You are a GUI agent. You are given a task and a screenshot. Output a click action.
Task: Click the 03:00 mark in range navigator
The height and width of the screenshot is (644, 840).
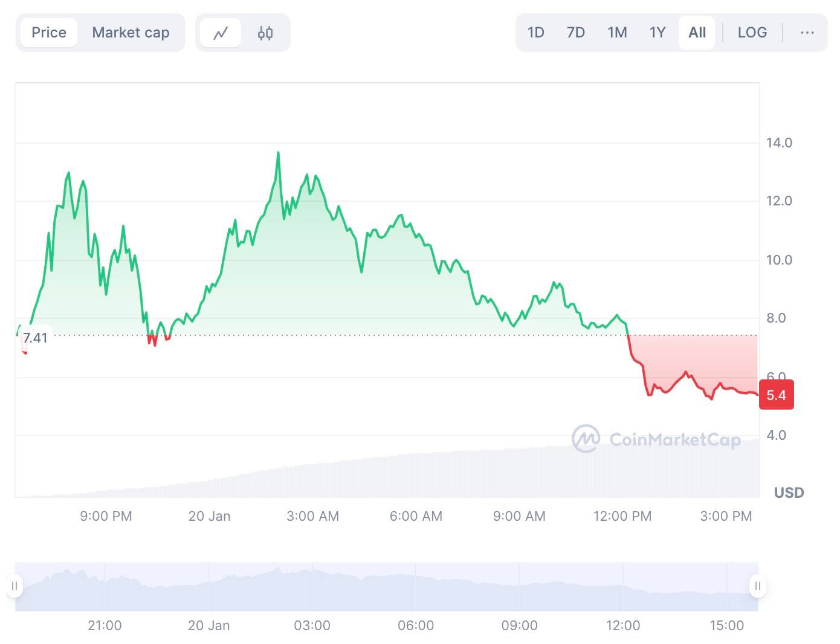tap(312, 625)
